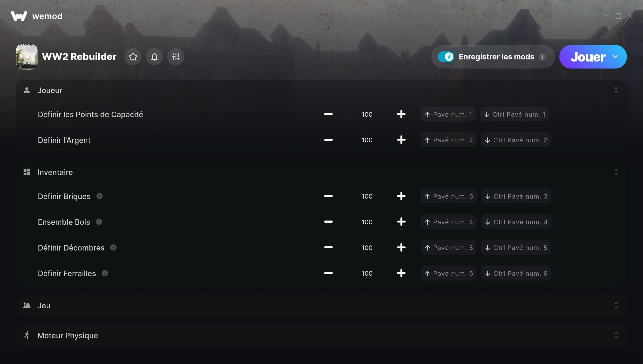Show info tooltip for Définir Ferrailles
The height and width of the screenshot is (364, 643).
[105, 273]
